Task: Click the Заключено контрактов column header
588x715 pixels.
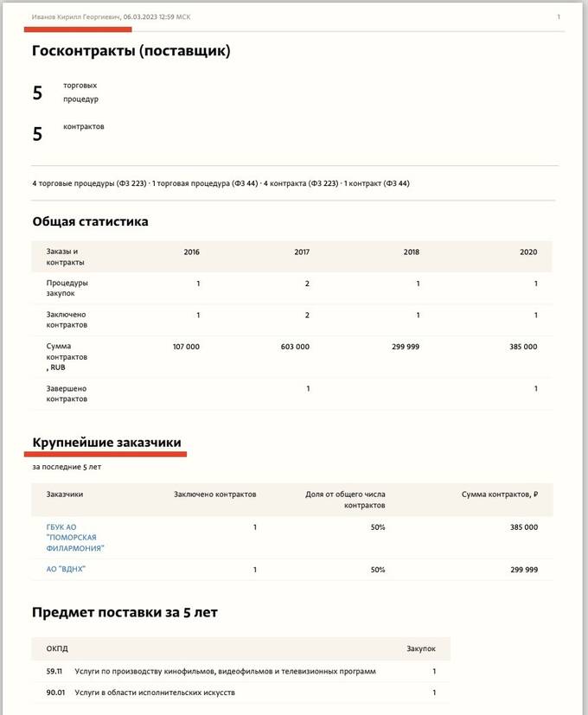Action: click(x=214, y=495)
